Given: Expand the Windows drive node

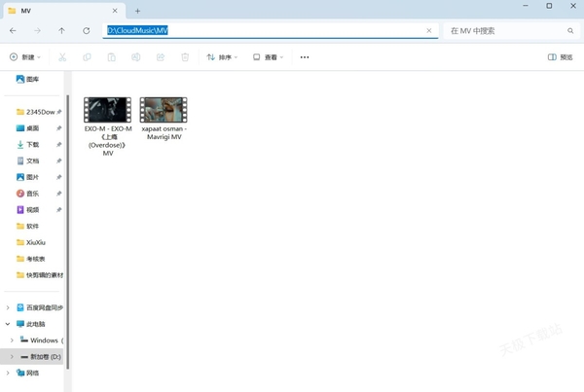Looking at the screenshot, I should tap(12, 340).
